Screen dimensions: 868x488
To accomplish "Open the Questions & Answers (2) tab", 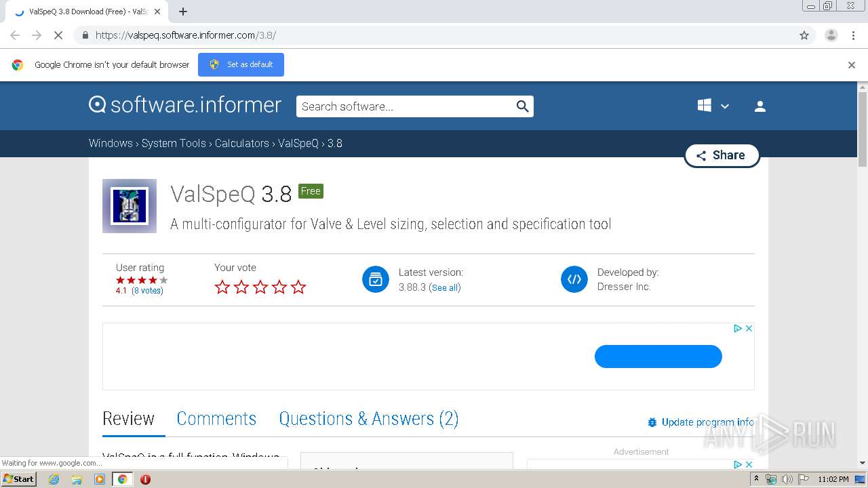I will (369, 419).
